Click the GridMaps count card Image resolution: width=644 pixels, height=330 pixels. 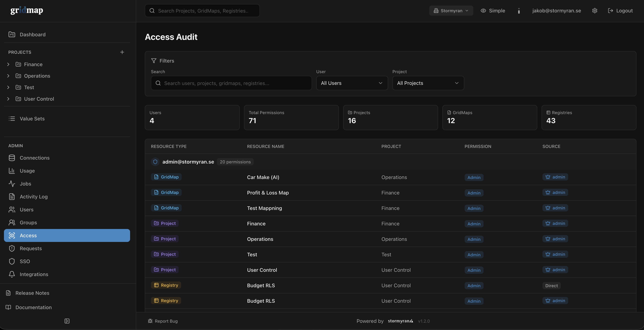[x=490, y=118]
